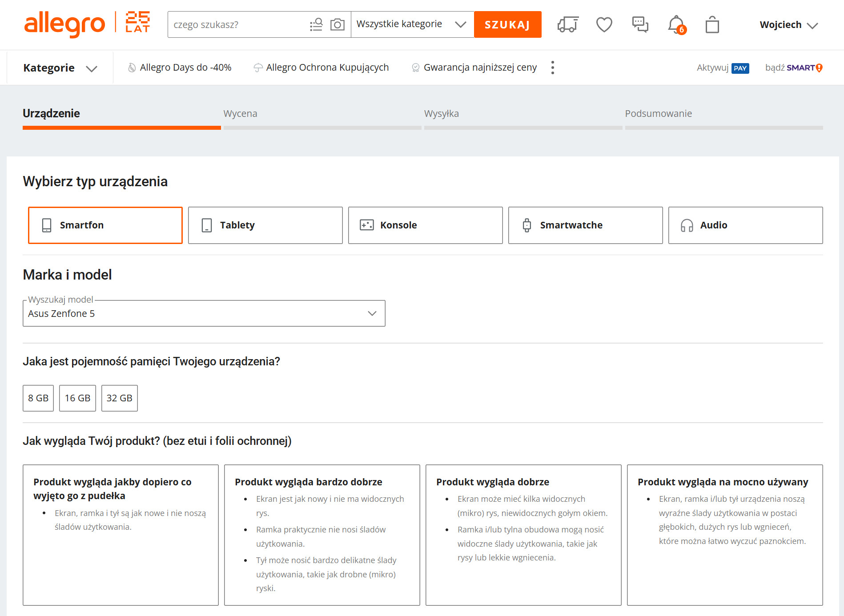Select Konsole device type
Screen dimensions: 844x616
pyautogui.click(x=425, y=225)
